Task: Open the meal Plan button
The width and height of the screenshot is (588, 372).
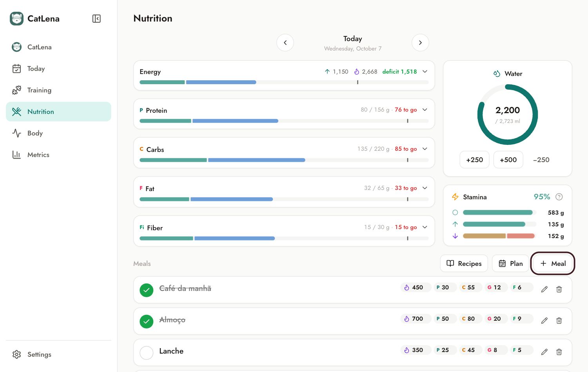Action: click(510, 264)
